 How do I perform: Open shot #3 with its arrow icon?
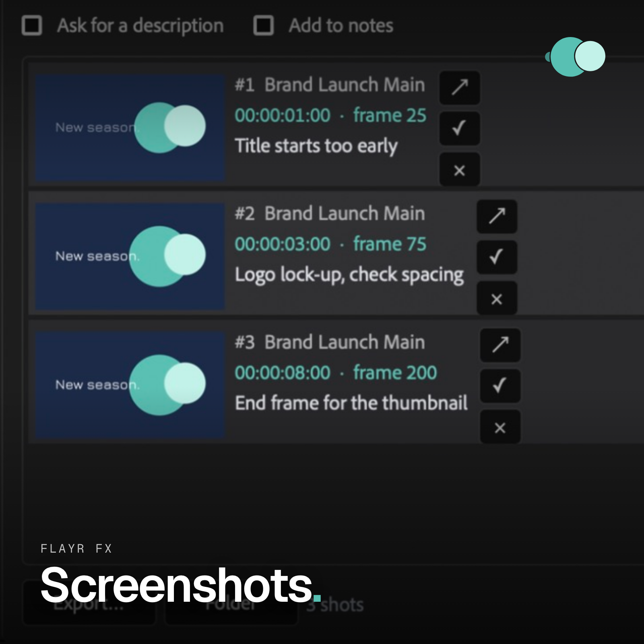click(x=500, y=345)
